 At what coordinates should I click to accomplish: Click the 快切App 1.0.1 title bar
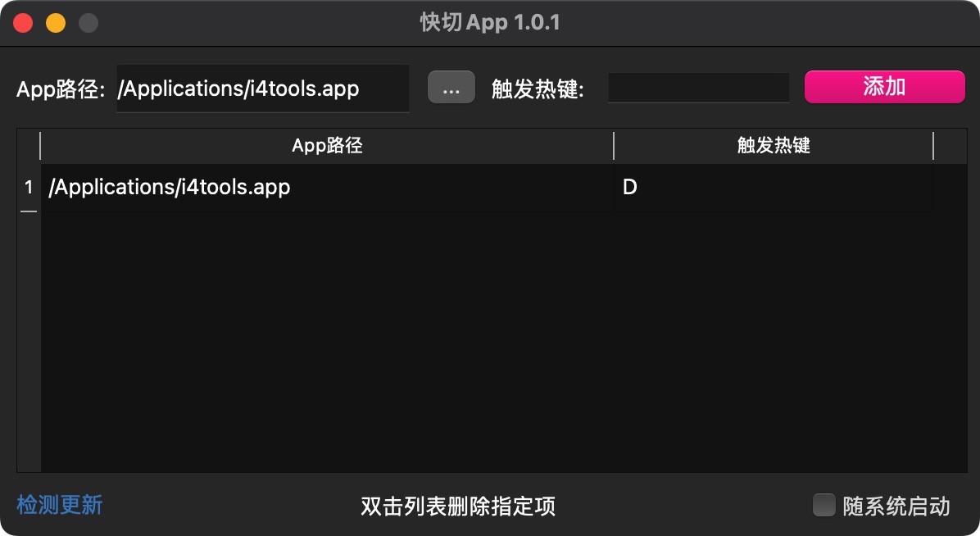pyautogui.click(x=490, y=22)
